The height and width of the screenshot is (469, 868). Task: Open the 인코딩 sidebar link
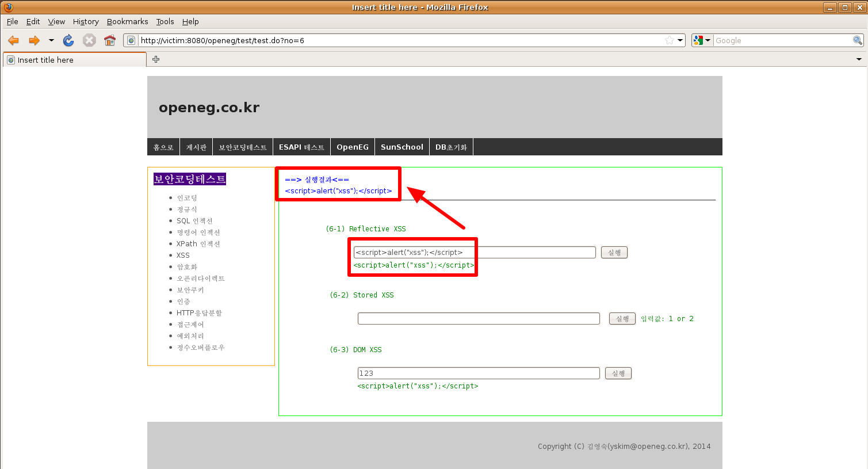(187, 198)
